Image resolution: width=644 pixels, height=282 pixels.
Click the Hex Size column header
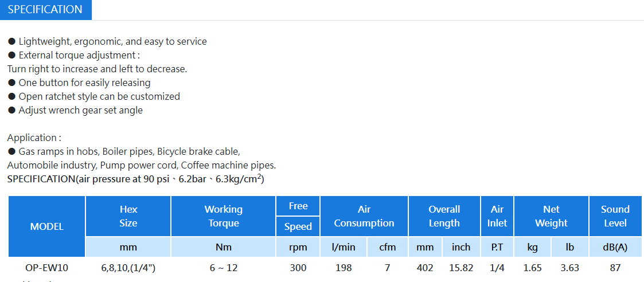pyautogui.click(x=128, y=216)
